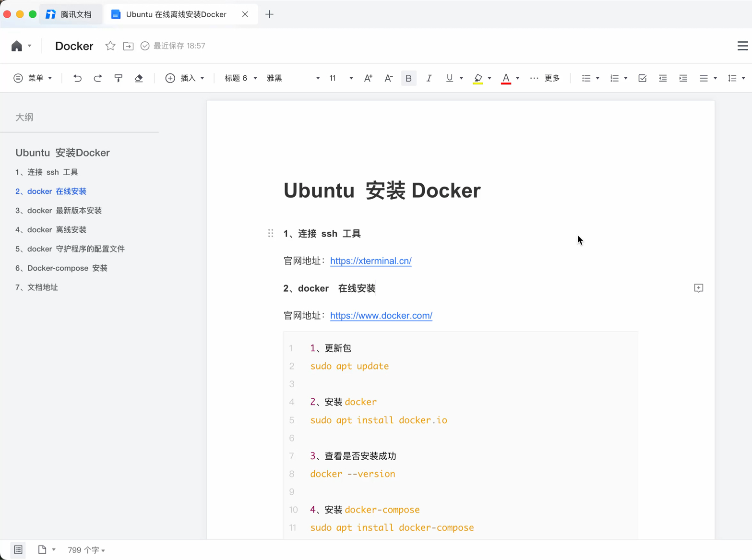Open the 标题 6 paragraph style dropdown
Viewport: 752px width, 560px height.
pos(241,78)
